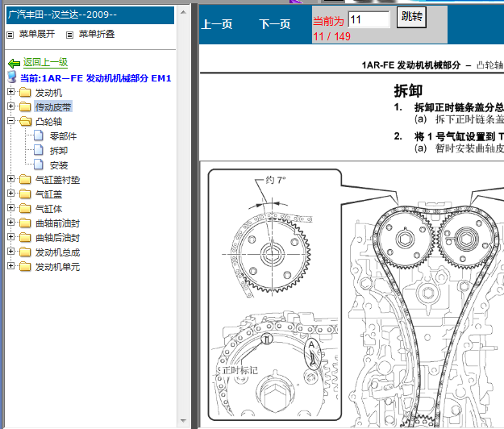The height and width of the screenshot is (429, 504).
Task: Click the 气缸盖衬垫 folder icon
Action: (25, 179)
